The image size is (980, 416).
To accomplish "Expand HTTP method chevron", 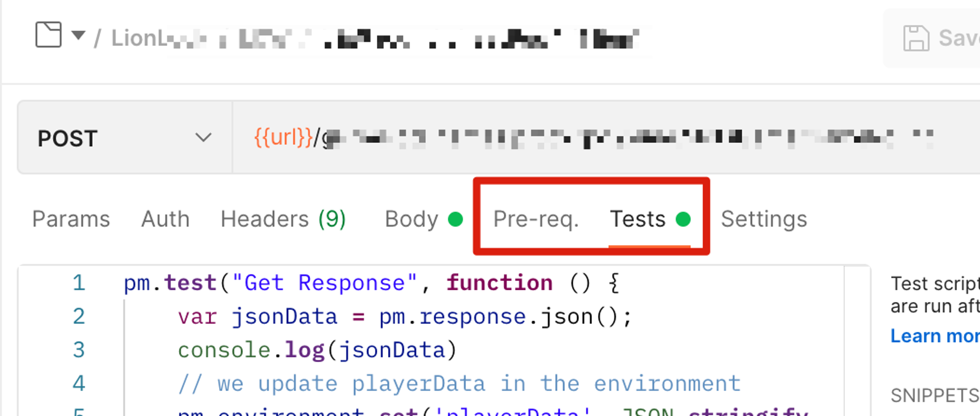I will (203, 138).
